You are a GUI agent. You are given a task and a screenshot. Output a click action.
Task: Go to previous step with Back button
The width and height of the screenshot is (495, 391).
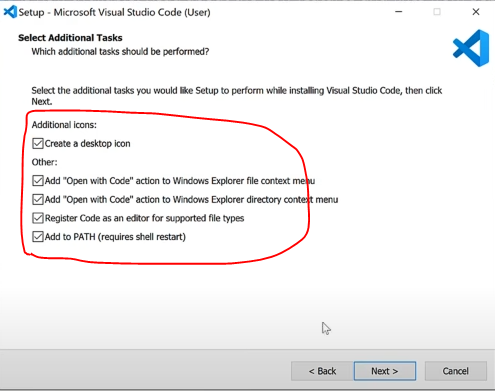[322, 371]
